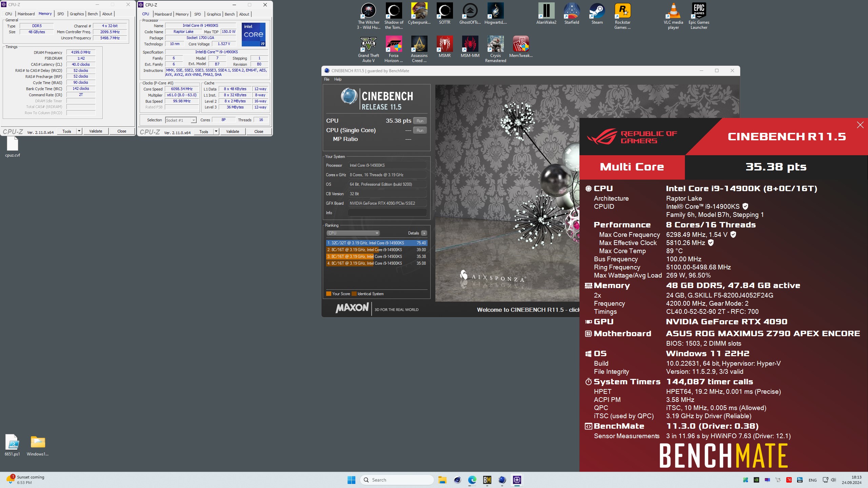Viewport: 868px width, 488px height.
Task: Open About tab in CPU-tab CPU-Z window
Action: pyautogui.click(x=244, y=14)
